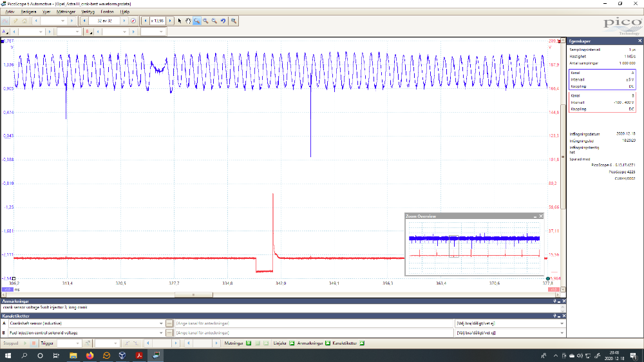
Task: Open Firefox from the taskbar
Action: click(x=90, y=355)
